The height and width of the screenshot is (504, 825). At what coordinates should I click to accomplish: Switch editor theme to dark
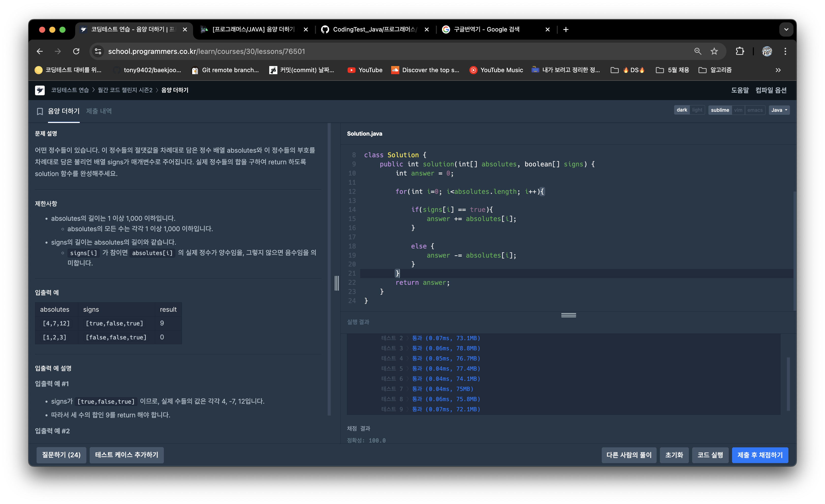(x=682, y=110)
